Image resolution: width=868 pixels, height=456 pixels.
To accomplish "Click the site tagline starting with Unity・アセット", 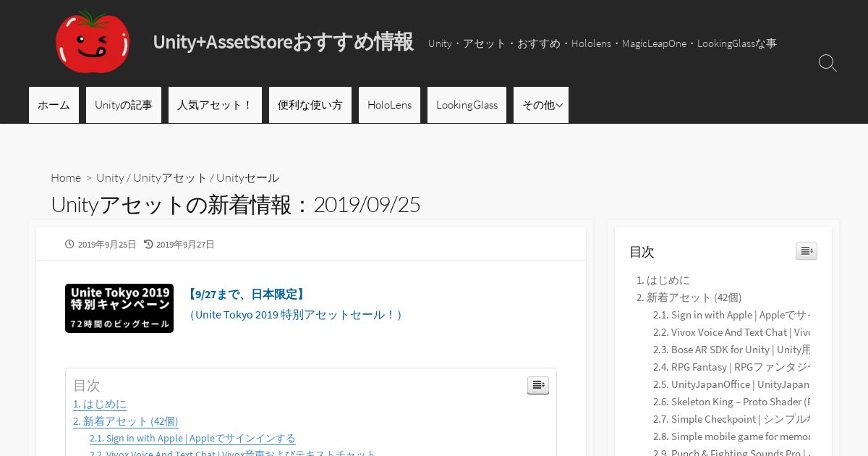I will tap(602, 43).
